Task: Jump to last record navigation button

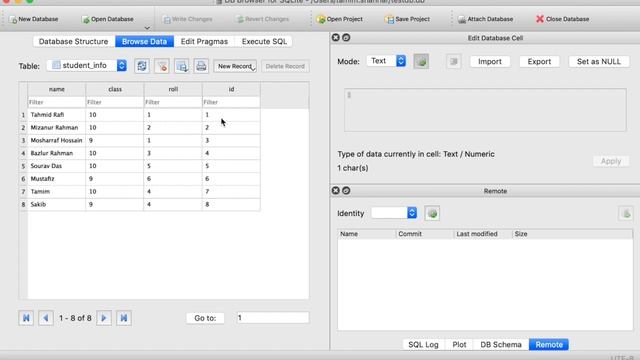Action: 124,318
